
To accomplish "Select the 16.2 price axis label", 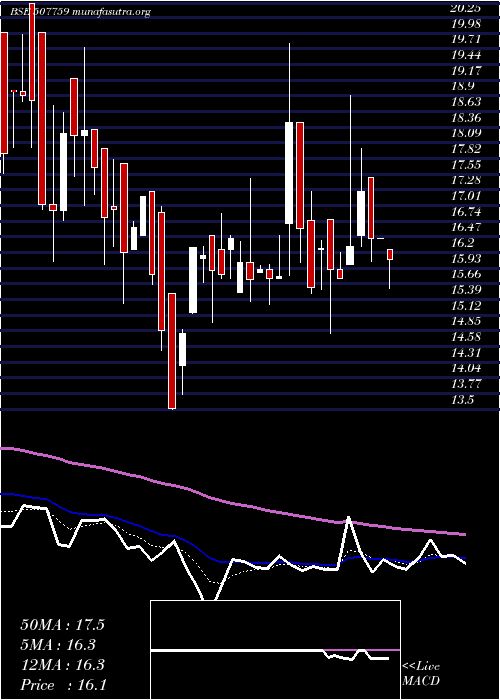I will (x=462, y=242).
